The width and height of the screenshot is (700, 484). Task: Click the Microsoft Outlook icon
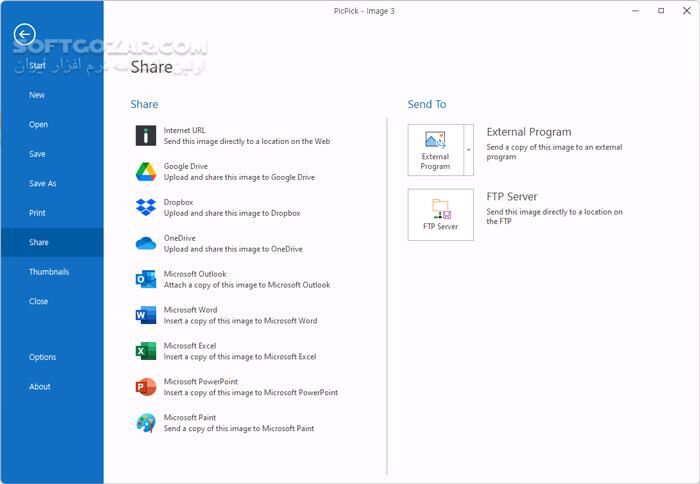click(146, 279)
